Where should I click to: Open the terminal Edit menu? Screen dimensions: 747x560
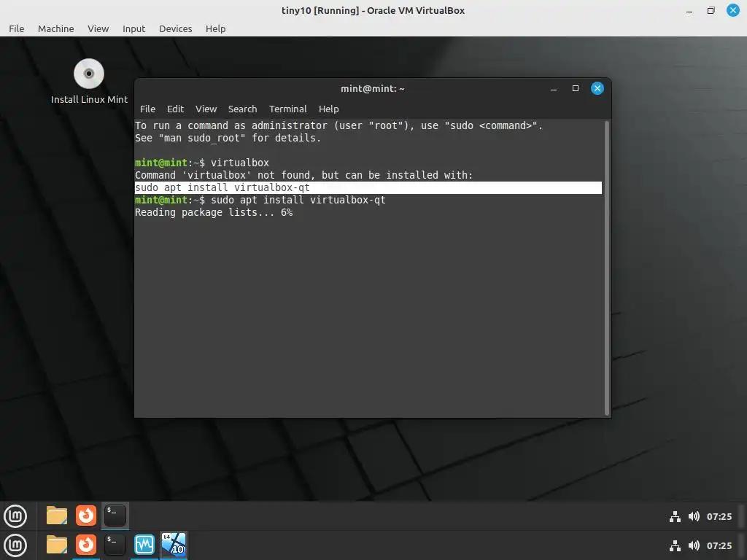[x=175, y=109]
